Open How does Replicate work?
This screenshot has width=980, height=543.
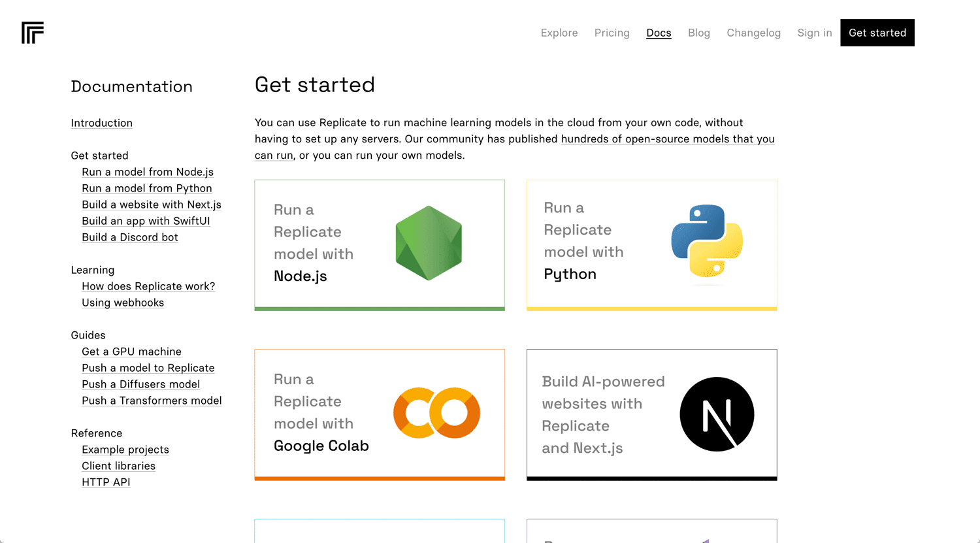point(148,286)
